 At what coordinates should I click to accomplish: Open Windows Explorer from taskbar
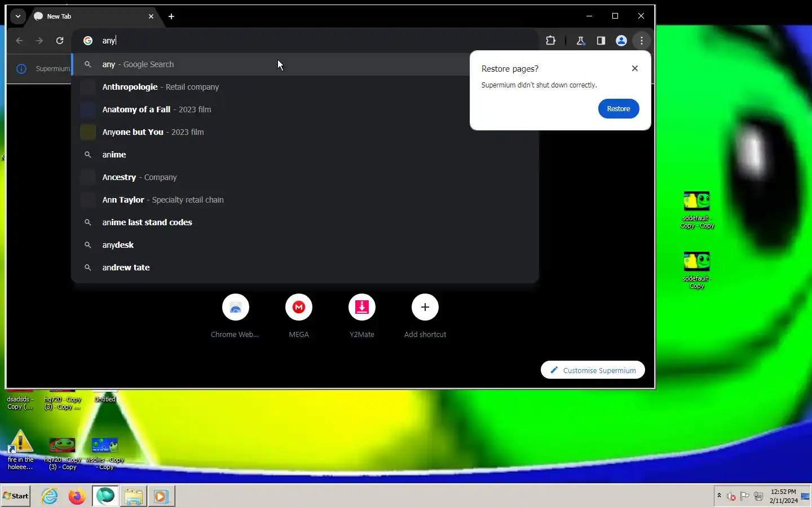pyautogui.click(x=134, y=496)
